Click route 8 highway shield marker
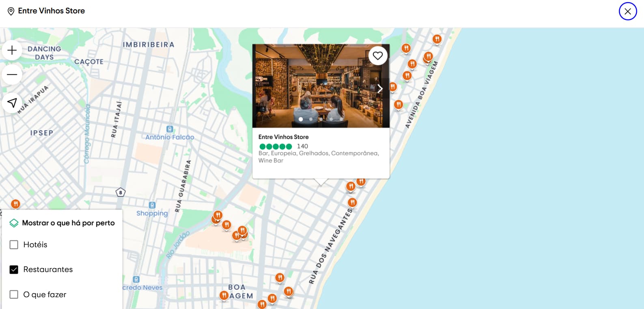The width and height of the screenshot is (644, 309). (121, 192)
